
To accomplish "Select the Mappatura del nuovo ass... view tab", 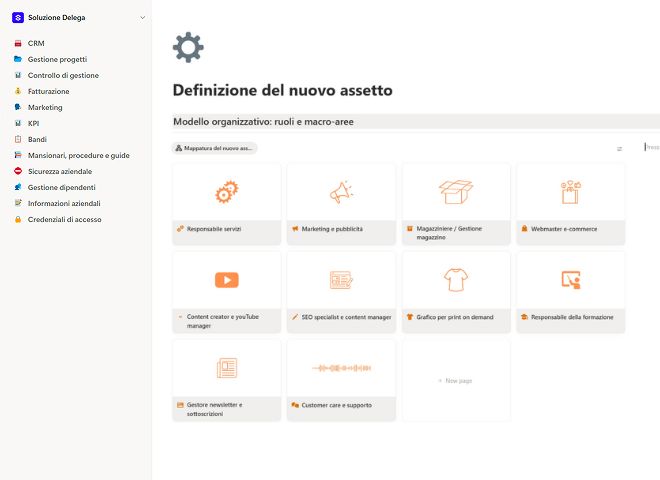I will point(214,148).
